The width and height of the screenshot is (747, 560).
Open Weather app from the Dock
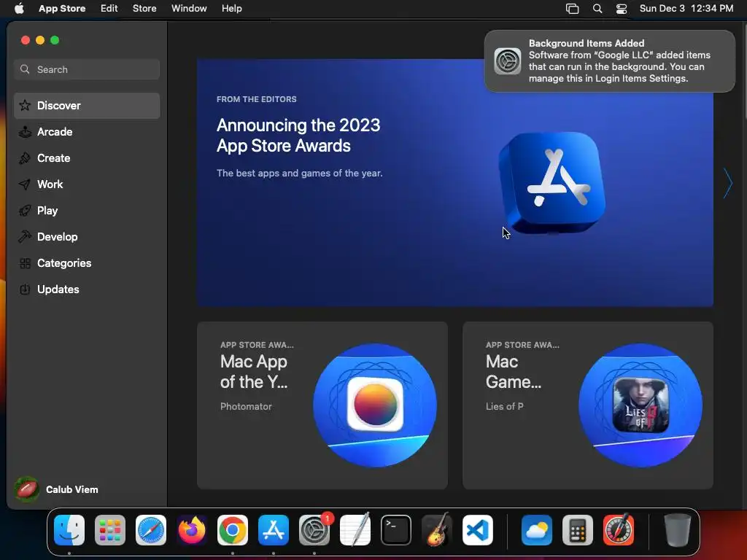[x=536, y=530]
